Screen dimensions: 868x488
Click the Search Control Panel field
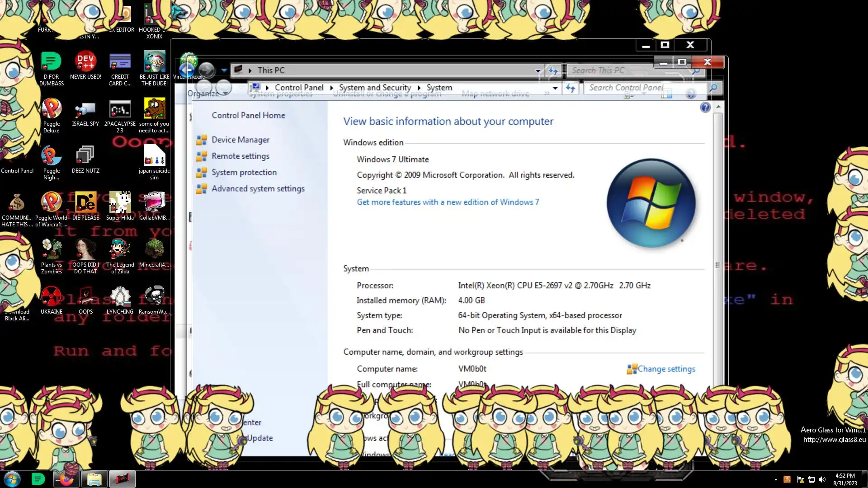(646, 88)
